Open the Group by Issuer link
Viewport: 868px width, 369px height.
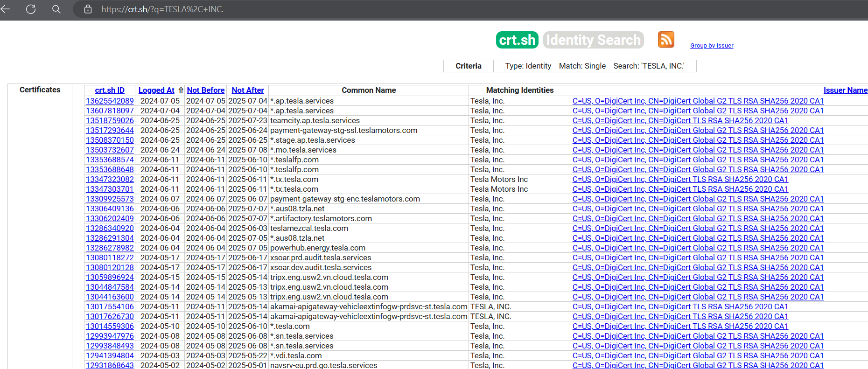(x=712, y=46)
